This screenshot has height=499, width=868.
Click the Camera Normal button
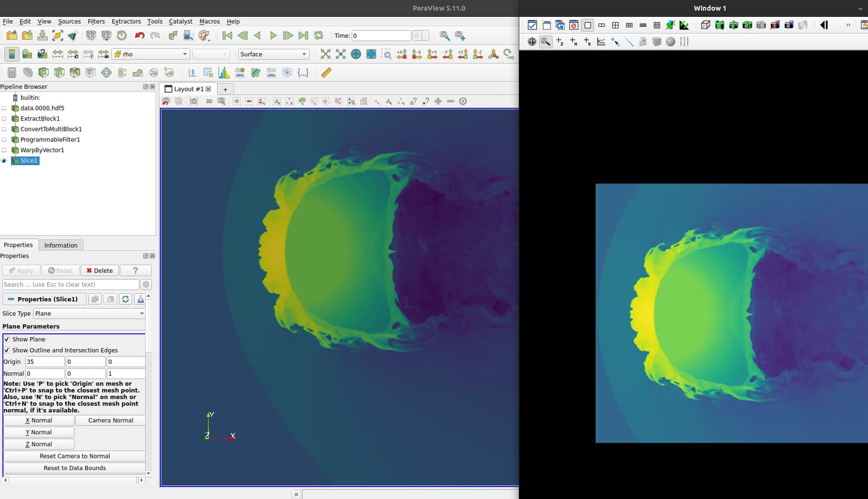coord(110,420)
